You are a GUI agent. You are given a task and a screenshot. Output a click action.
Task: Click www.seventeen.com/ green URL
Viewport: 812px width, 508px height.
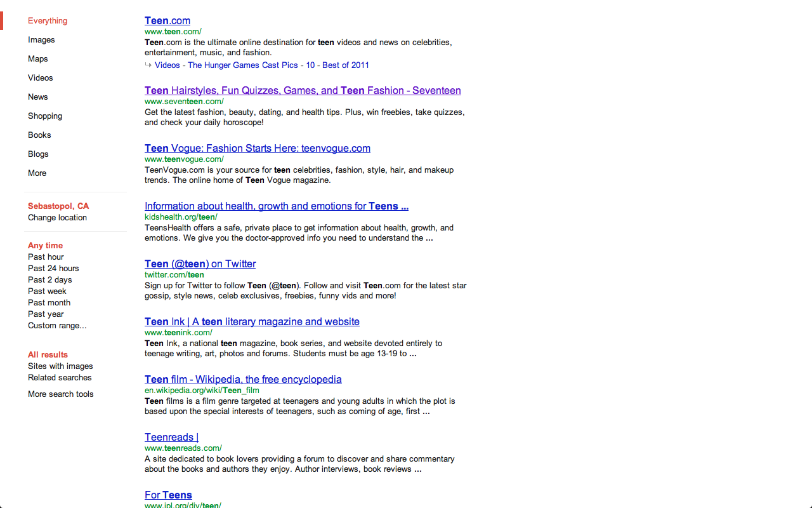(184, 102)
